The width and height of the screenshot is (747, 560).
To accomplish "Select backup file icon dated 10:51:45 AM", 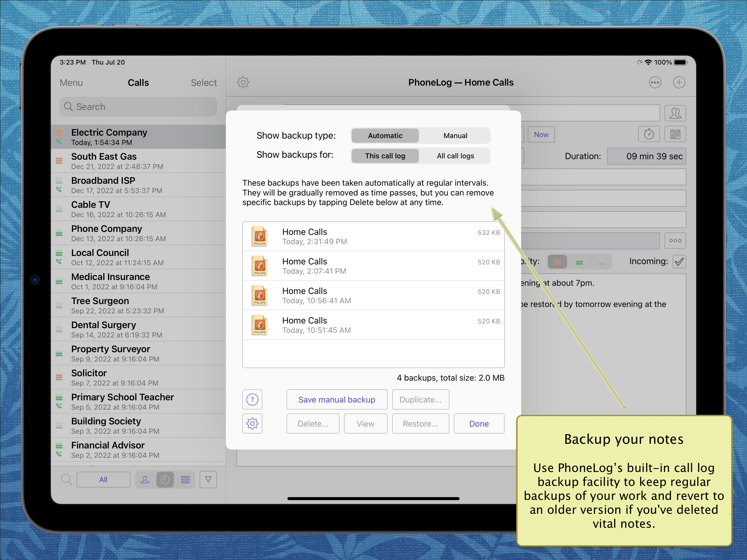I will click(x=260, y=325).
